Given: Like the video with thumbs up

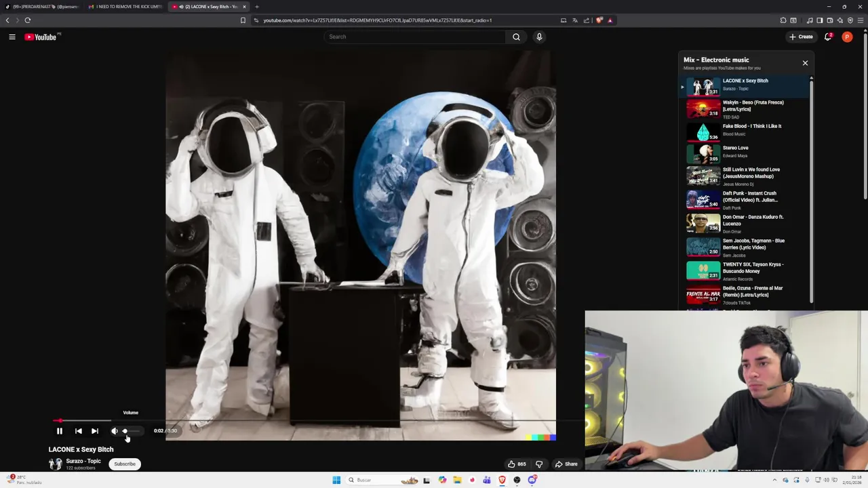Looking at the screenshot, I should (x=517, y=464).
